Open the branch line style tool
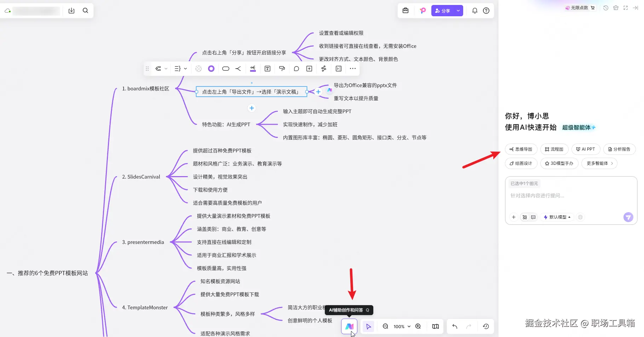This screenshot has height=337, width=644. (238, 69)
